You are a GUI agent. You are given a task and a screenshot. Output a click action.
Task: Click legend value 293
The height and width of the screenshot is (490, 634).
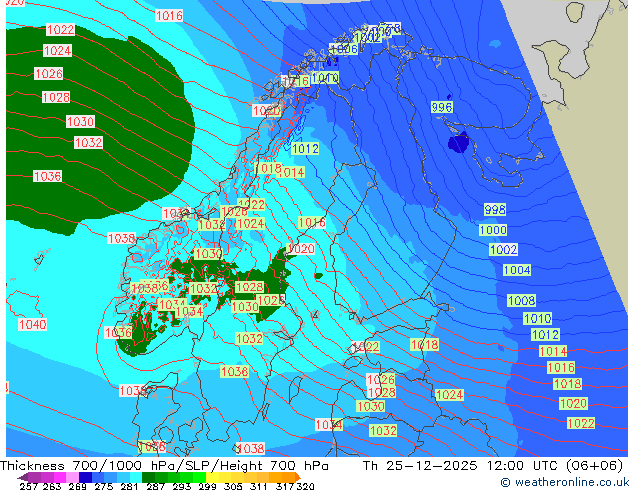182,486
